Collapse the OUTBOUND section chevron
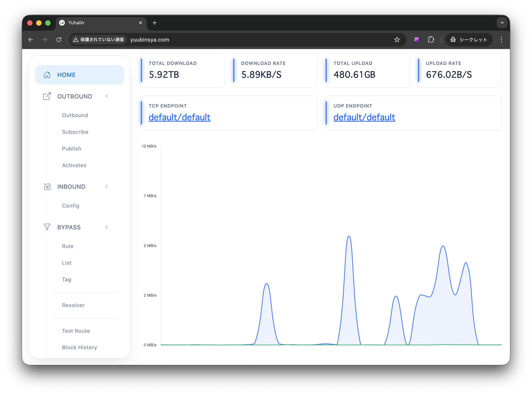Image resolution: width=532 pixels, height=394 pixels. [x=107, y=96]
